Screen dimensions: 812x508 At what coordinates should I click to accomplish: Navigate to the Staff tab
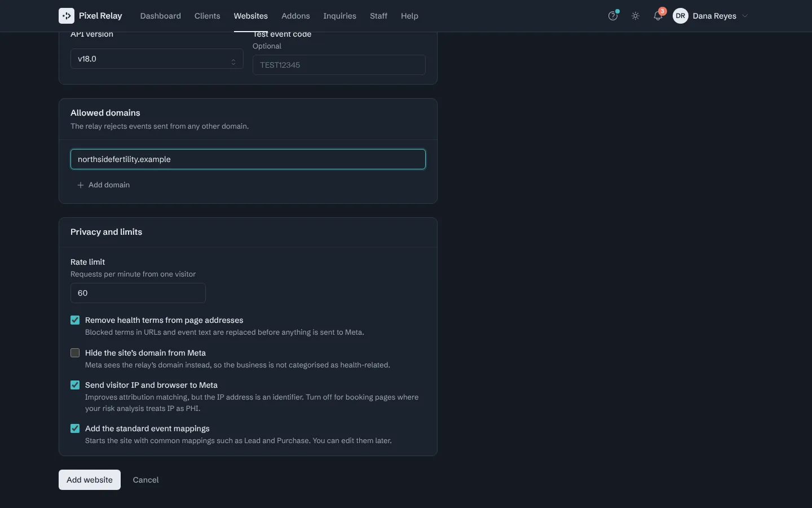(378, 16)
